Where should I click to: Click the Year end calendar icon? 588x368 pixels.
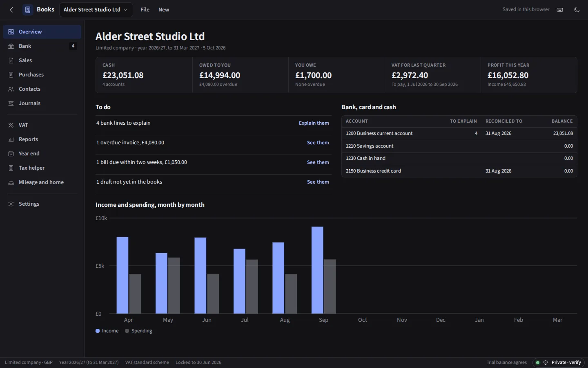[x=11, y=154]
